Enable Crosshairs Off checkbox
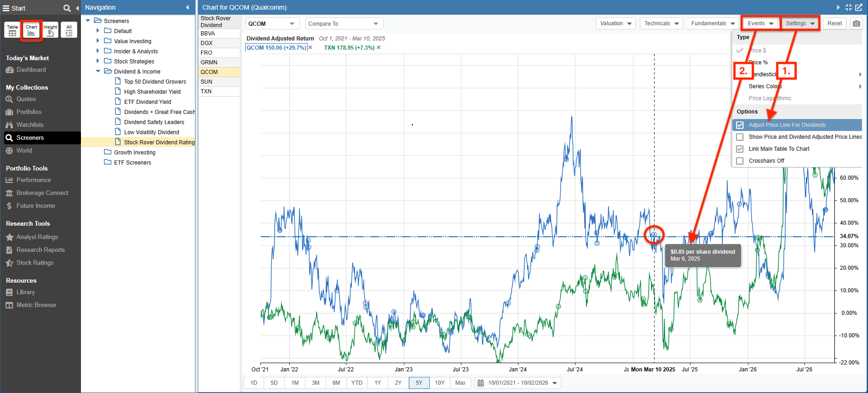868x393 pixels. (740, 161)
